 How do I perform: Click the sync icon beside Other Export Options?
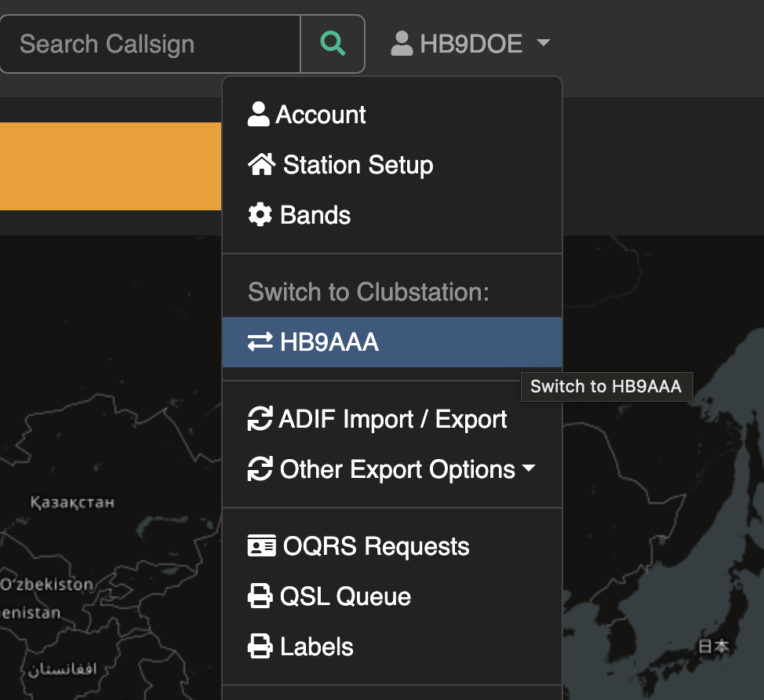pos(260,469)
